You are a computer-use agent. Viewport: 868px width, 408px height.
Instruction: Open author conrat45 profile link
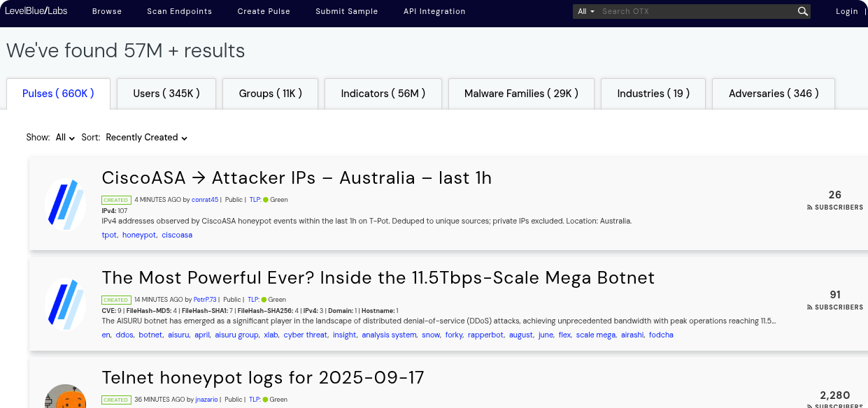pos(205,200)
